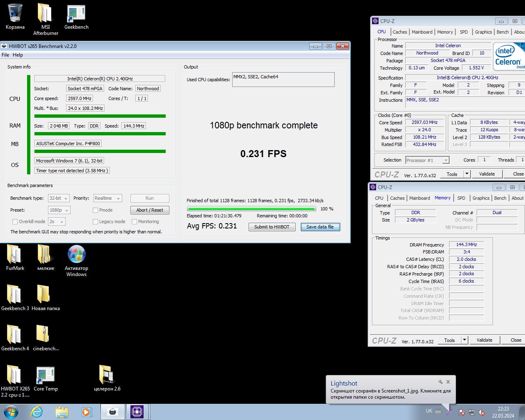
Task: Close the Lightshot notification balloon
Action: click(448, 381)
